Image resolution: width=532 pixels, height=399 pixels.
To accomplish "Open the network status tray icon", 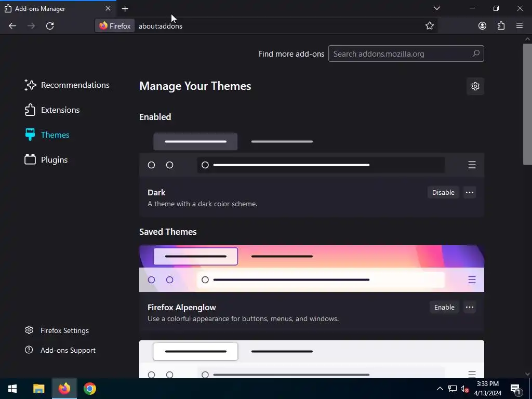I will coord(453,389).
